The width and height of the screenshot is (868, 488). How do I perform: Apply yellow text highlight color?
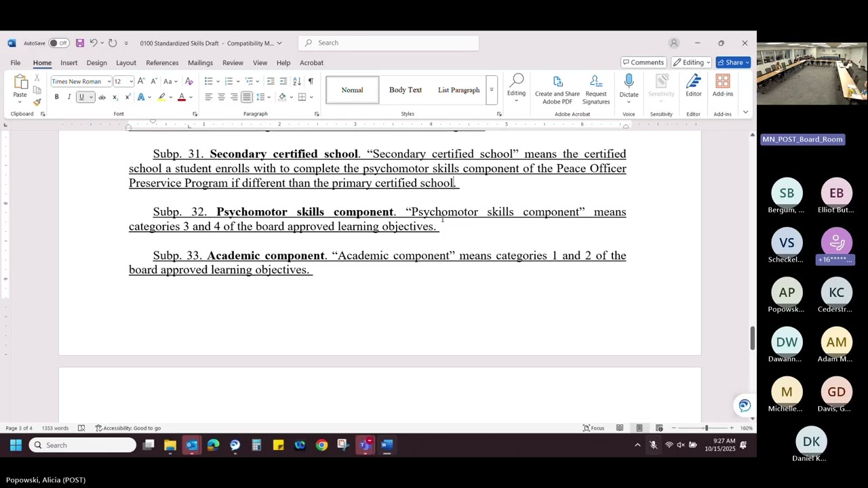point(161,97)
